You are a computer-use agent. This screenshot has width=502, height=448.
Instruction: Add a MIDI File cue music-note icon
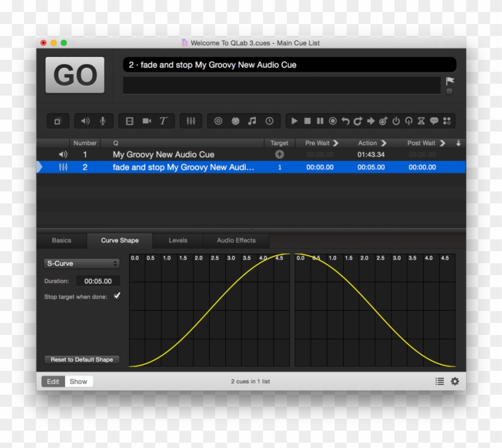tap(252, 121)
